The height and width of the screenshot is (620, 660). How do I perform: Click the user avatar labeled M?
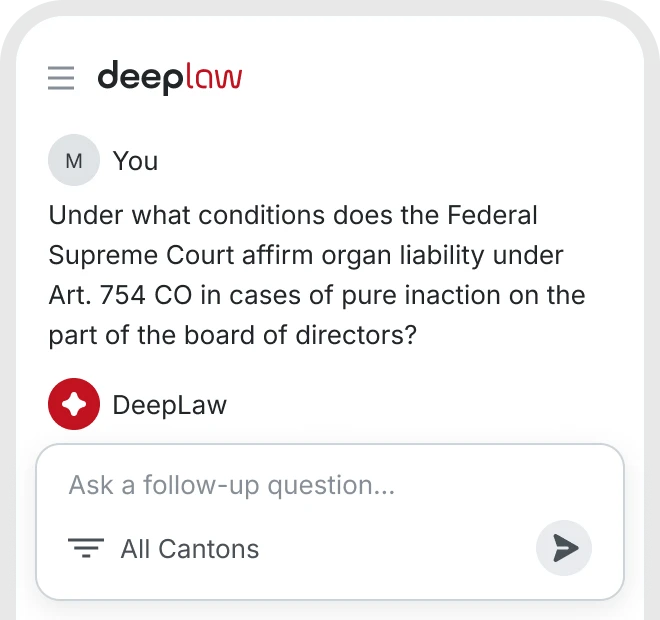(74, 160)
